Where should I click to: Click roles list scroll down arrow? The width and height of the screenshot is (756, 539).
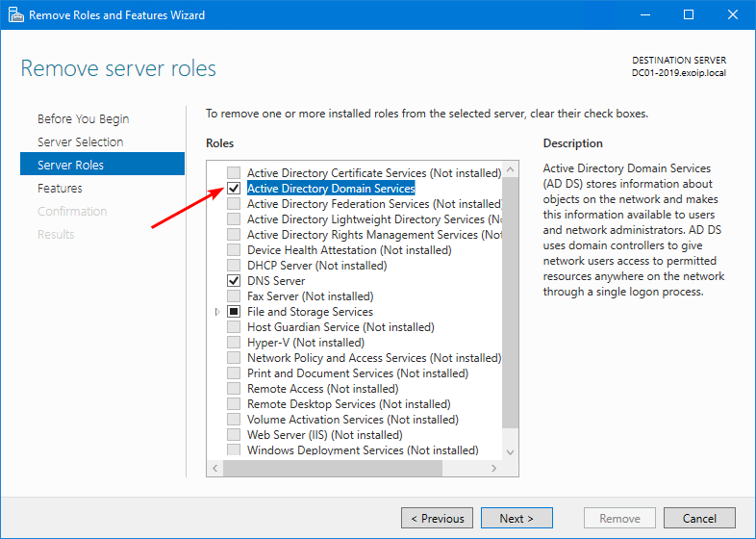(x=510, y=449)
